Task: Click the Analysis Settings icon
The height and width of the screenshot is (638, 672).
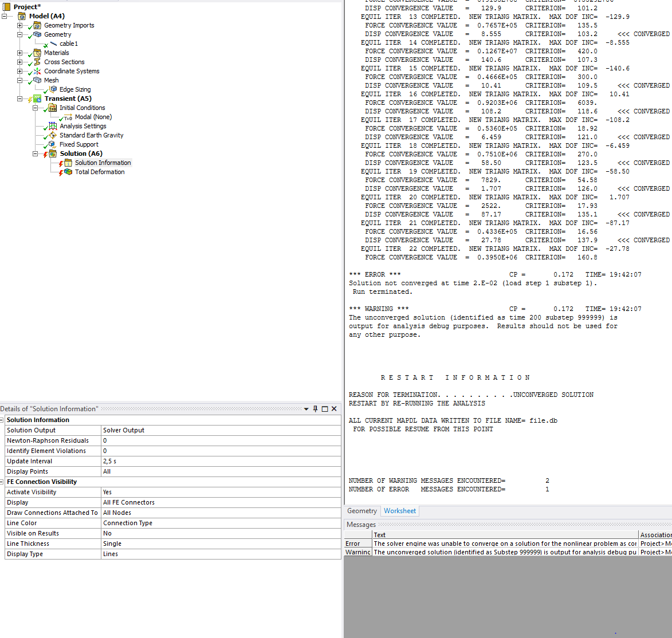Action: [x=53, y=126]
